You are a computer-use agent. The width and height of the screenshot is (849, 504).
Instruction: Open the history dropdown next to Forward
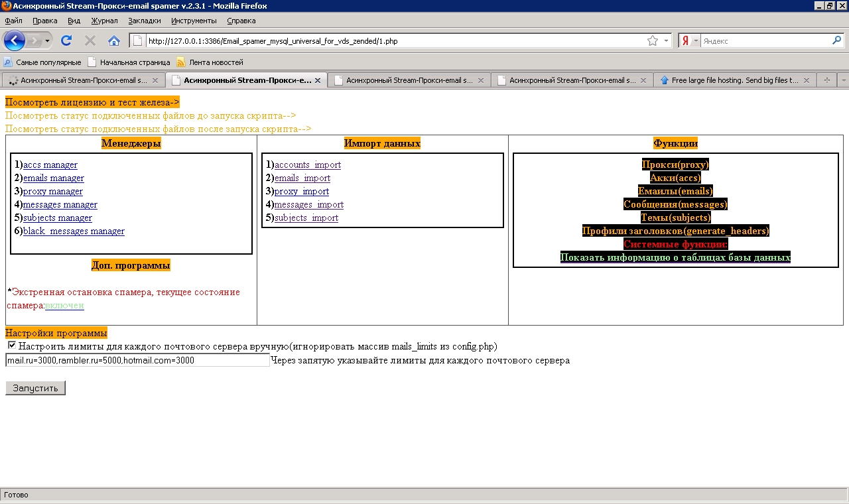pyautogui.click(x=47, y=40)
